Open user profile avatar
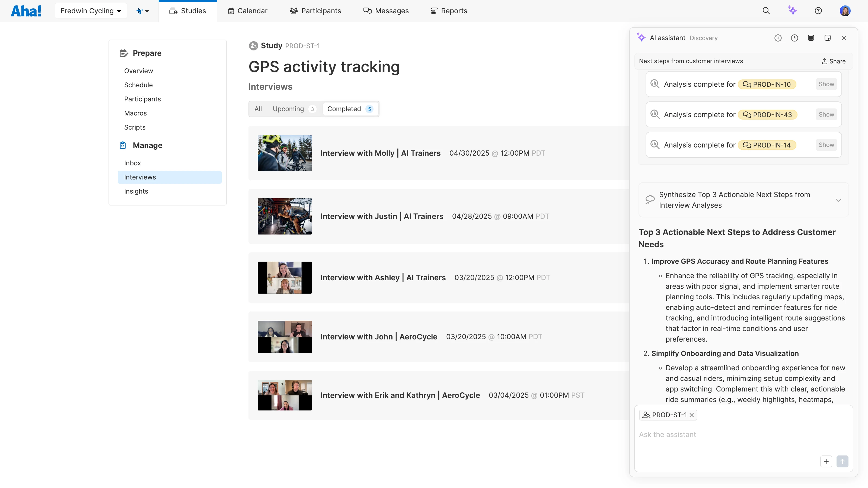Screen dimensions: 868x488 click(845, 11)
